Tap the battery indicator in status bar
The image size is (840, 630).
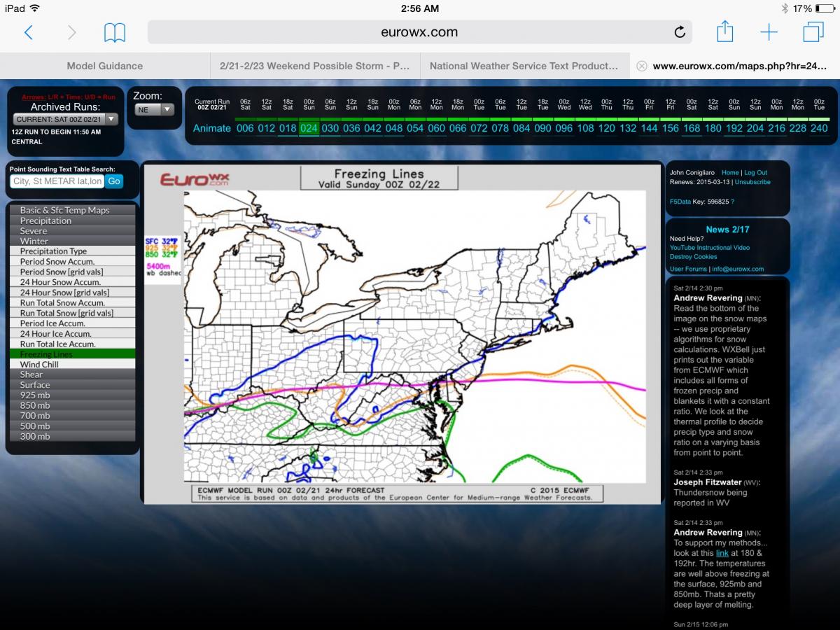pyautogui.click(x=825, y=8)
